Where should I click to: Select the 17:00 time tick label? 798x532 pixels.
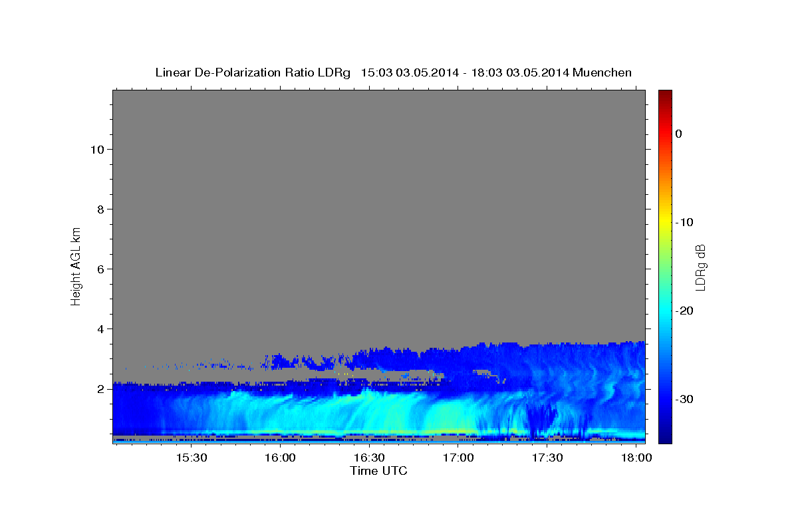[458, 458]
